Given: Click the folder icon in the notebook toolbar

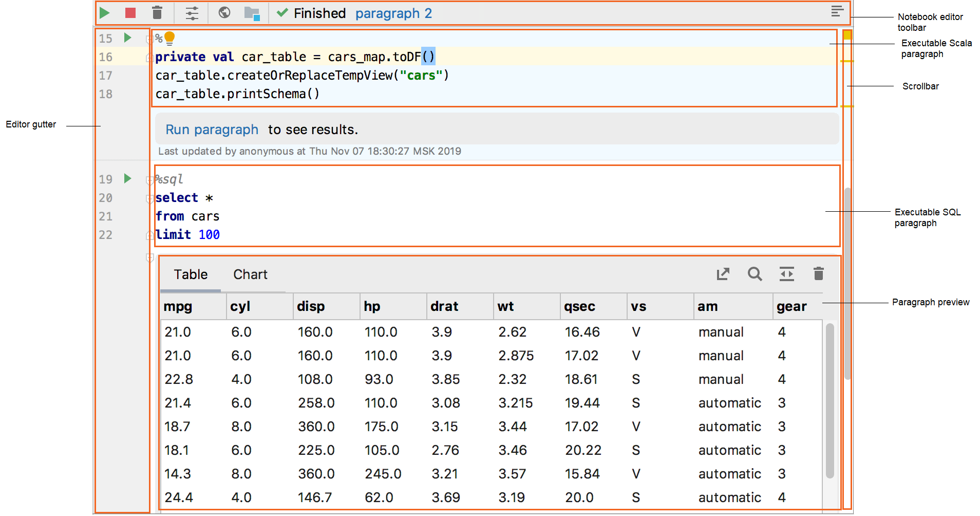Looking at the screenshot, I should (252, 13).
